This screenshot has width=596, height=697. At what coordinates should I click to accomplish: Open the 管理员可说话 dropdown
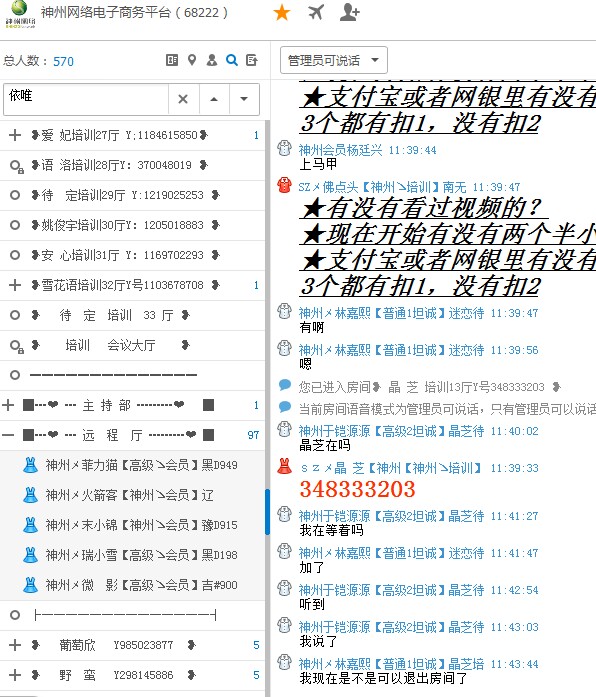333,60
